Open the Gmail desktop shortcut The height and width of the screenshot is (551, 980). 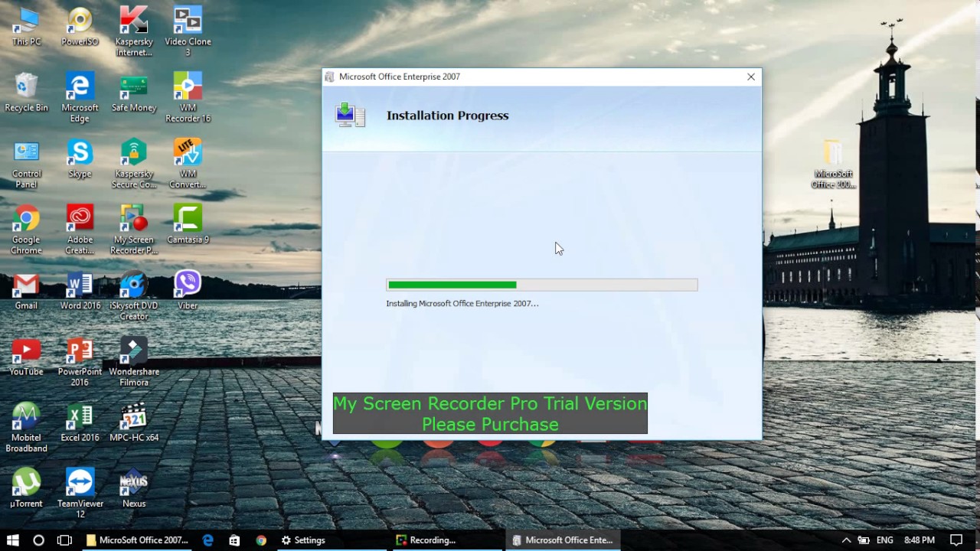[26, 290]
